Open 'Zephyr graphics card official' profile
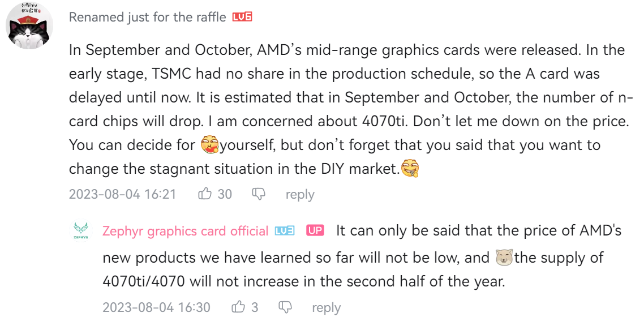This screenshot has width=644, height=317. (x=185, y=231)
